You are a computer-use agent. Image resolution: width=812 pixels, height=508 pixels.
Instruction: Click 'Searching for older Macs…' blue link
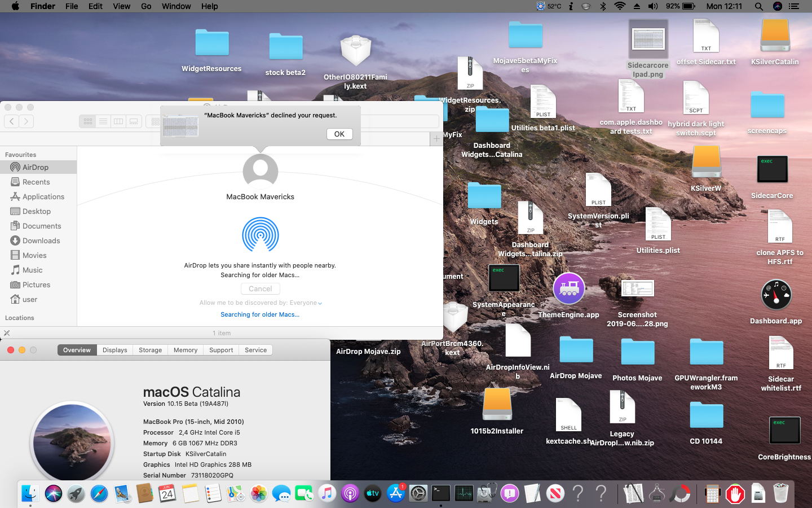pos(260,314)
